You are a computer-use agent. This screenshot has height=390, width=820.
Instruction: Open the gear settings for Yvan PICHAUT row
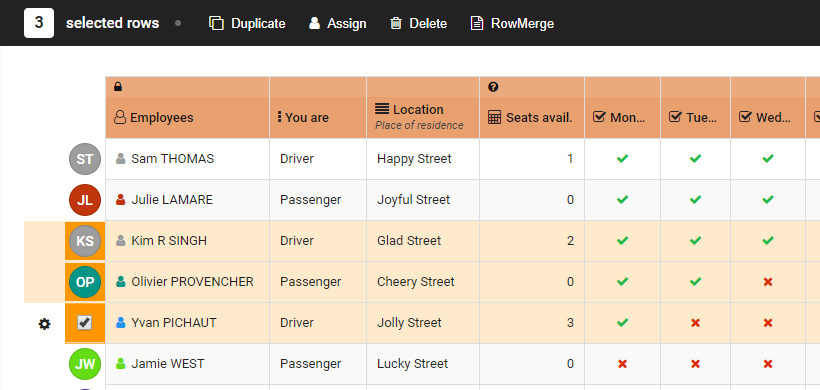44,324
